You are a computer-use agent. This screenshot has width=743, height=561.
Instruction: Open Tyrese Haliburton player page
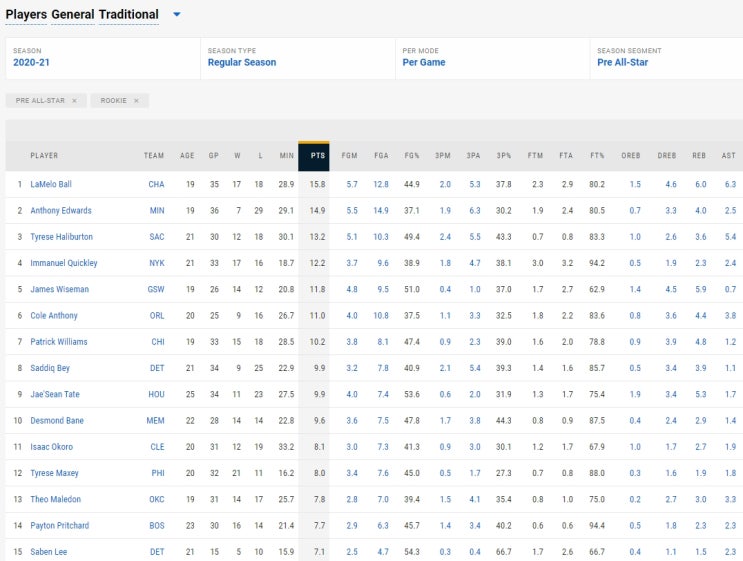tap(61, 237)
